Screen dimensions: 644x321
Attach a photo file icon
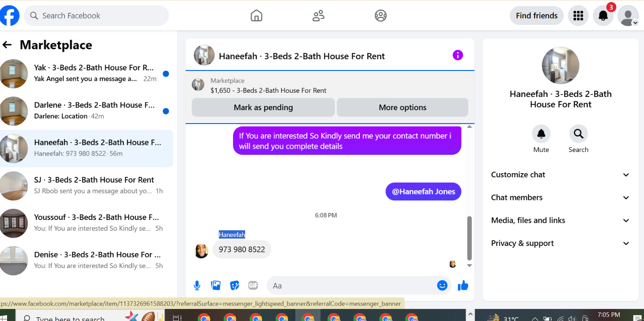pyautogui.click(x=216, y=285)
